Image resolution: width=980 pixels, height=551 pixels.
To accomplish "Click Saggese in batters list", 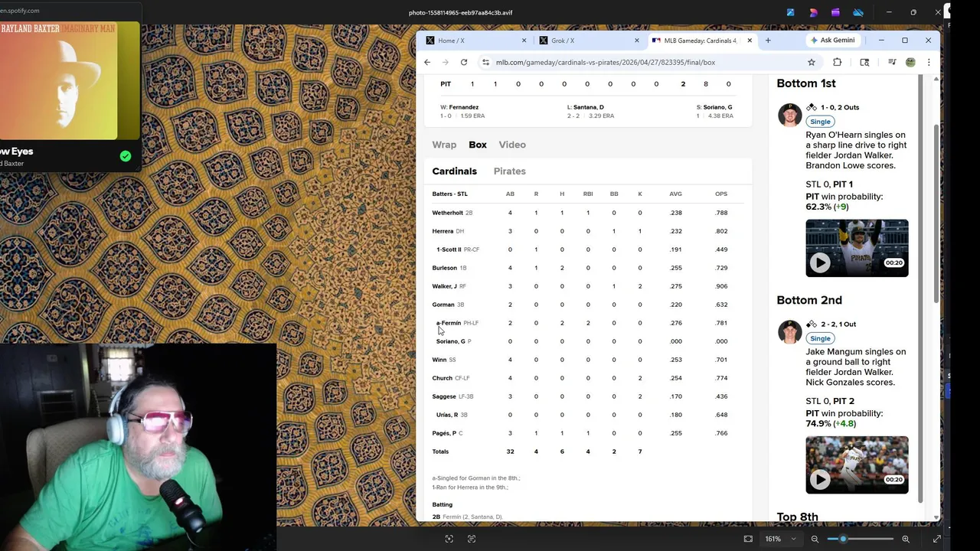I will (444, 396).
